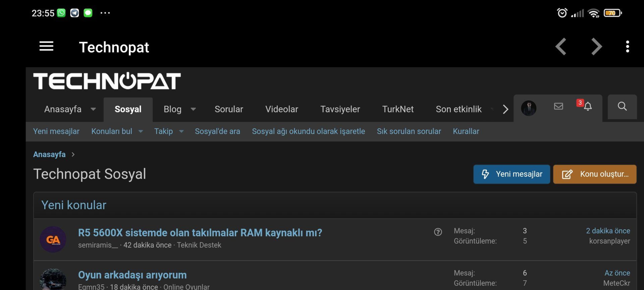
Task: Open the inbox envelope icon
Action: 558,106
